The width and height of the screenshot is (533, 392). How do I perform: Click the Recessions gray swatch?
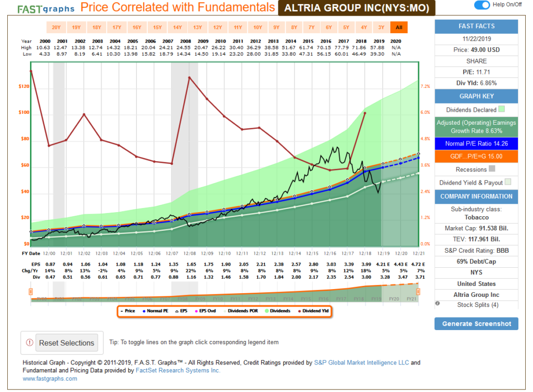(492, 168)
